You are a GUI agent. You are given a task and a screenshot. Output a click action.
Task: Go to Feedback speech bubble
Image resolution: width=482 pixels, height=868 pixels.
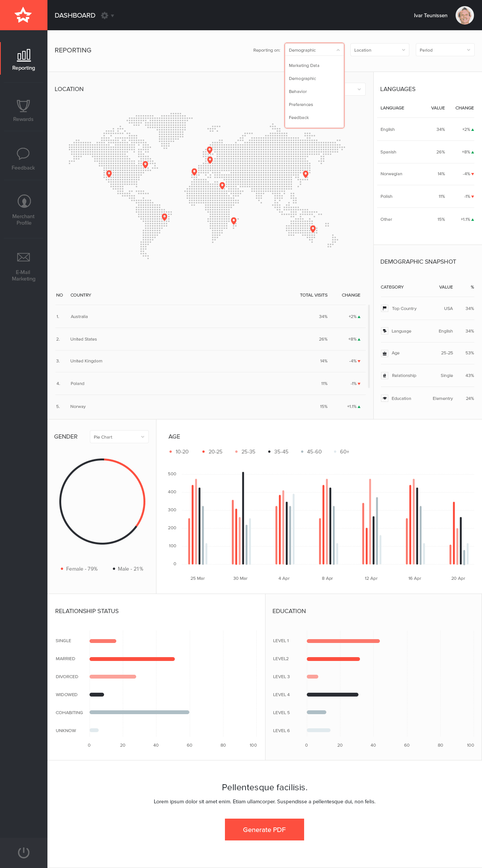coord(23,159)
